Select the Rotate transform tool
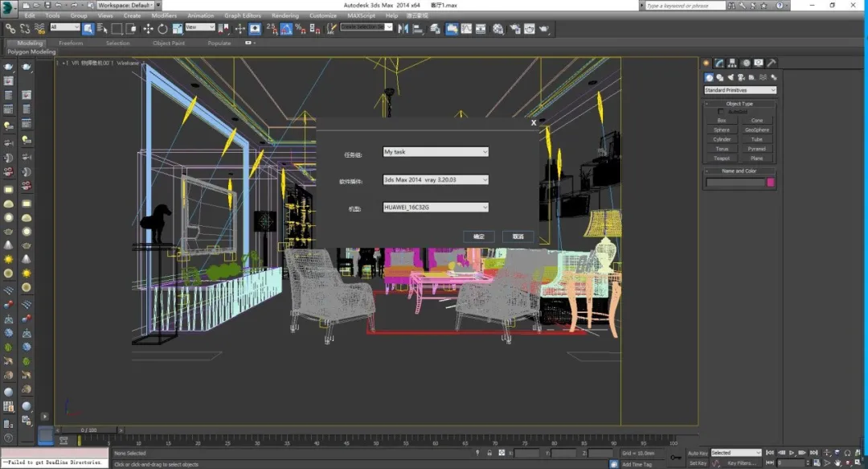Viewport: 868px width, 469px height. [x=162, y=29]
